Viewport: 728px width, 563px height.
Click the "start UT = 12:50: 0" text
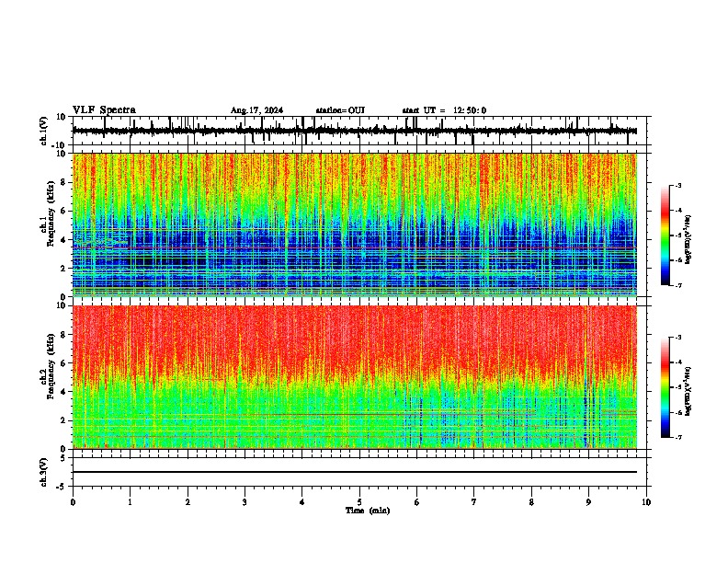(444, 110)
